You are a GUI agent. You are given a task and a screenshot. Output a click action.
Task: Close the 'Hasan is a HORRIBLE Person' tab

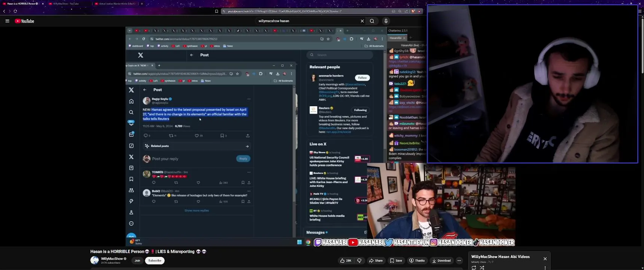tap(43, 4)
